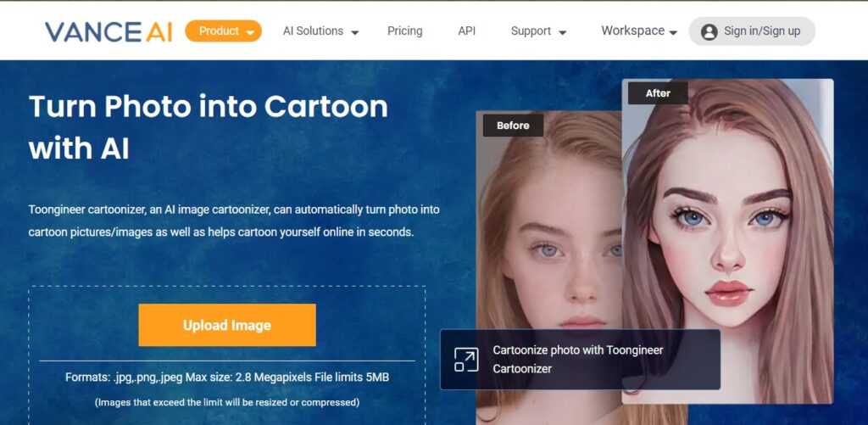This screenshot has height=425, width=868.
Task: Click the Toongineer cartoonizer description paragraph
Action: click(x=234, y=221)
